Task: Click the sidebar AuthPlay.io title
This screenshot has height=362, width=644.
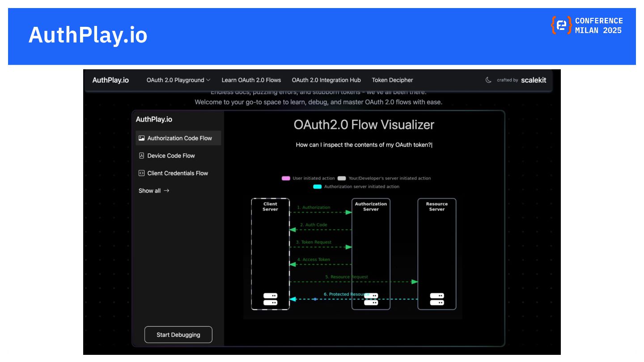Action: pos(154,119)
